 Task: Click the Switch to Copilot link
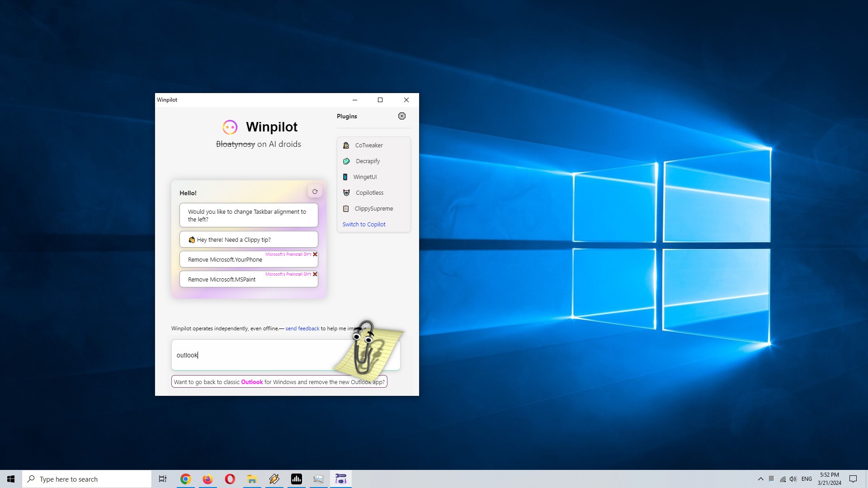click(363, 225)
